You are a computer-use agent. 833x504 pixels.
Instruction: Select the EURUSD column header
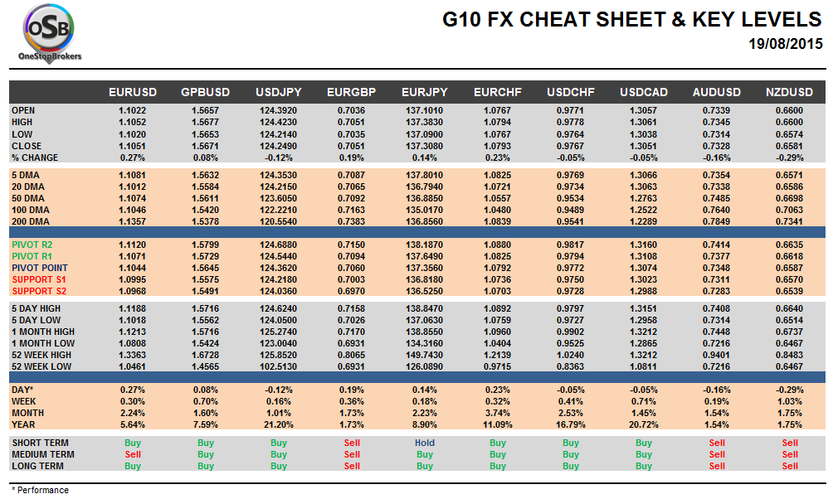tap(133, 92)
